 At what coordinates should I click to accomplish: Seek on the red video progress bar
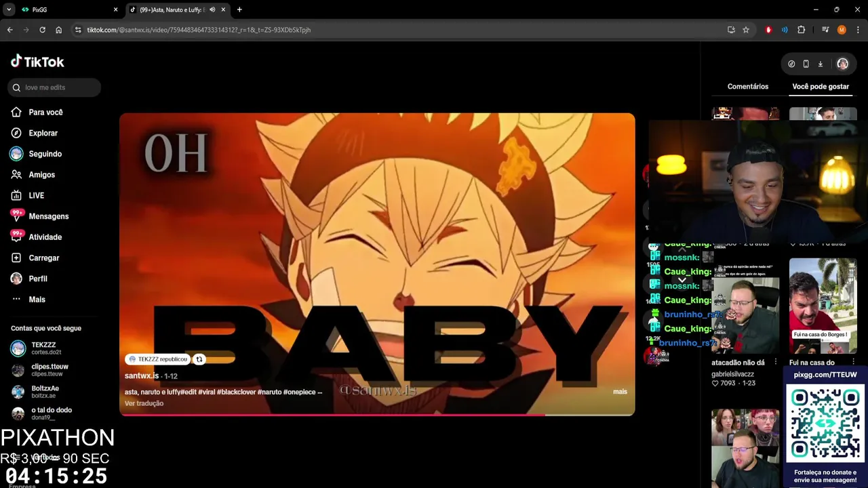click(377, 414)
